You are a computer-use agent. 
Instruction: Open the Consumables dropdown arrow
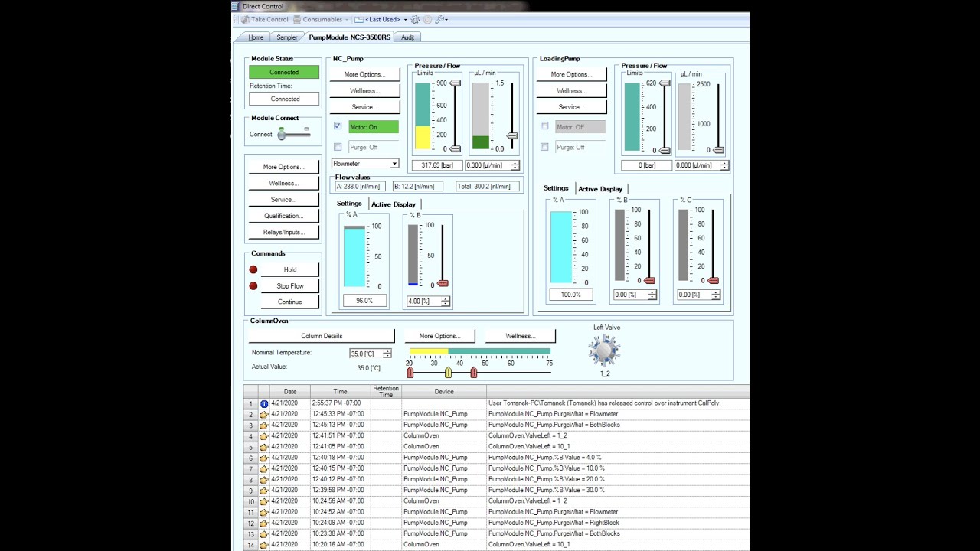pyautogui.click(x=347, y=20)
